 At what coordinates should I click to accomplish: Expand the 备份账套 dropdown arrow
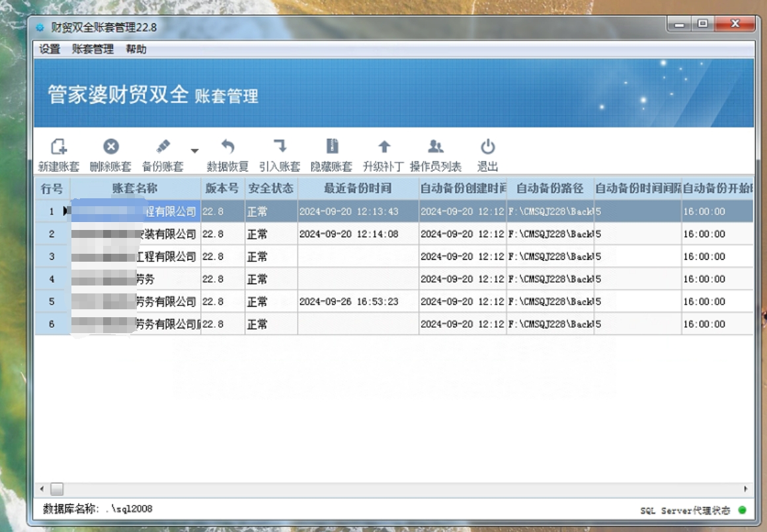194,151
